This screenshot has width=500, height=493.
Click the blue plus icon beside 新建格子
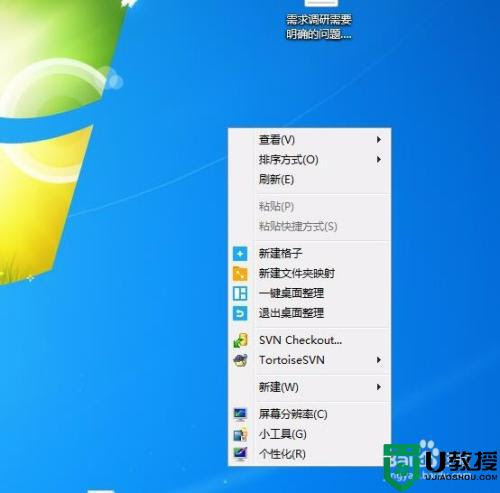(x=240, y=254)
